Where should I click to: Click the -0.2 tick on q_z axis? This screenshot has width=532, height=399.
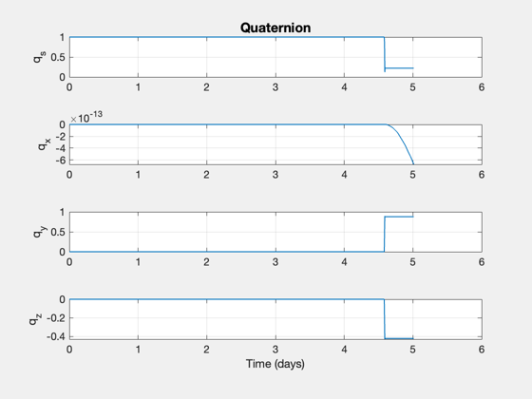click(56, 318)
